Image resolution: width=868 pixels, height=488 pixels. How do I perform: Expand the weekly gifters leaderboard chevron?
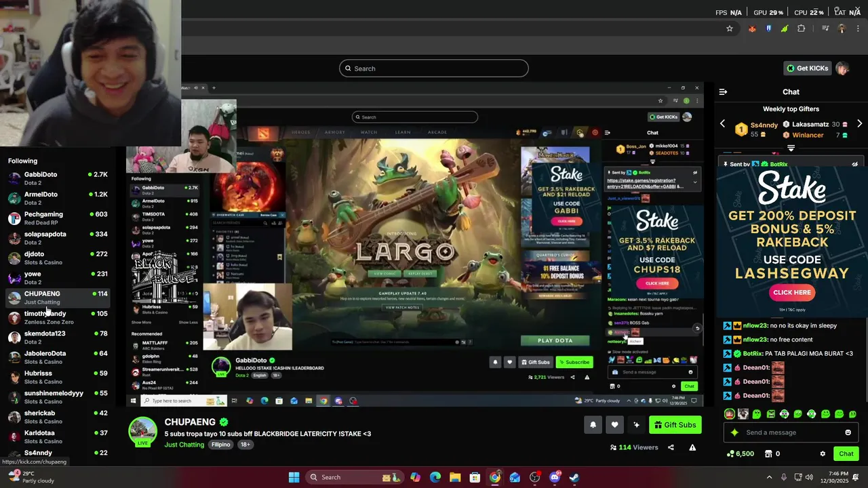pyautogui.click(x=791, y=148)
